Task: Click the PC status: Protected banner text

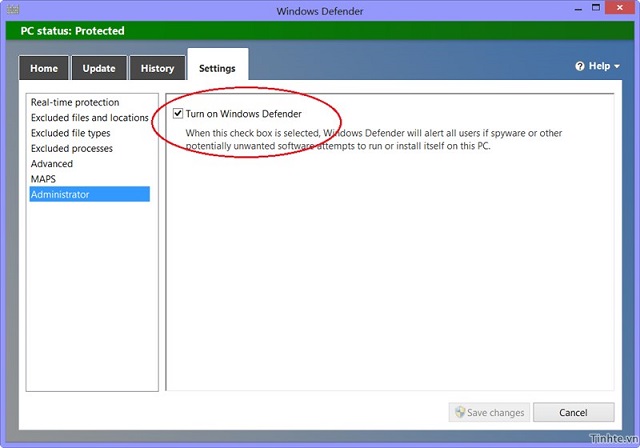Action: pyautogui.click(x=73, y=31)
